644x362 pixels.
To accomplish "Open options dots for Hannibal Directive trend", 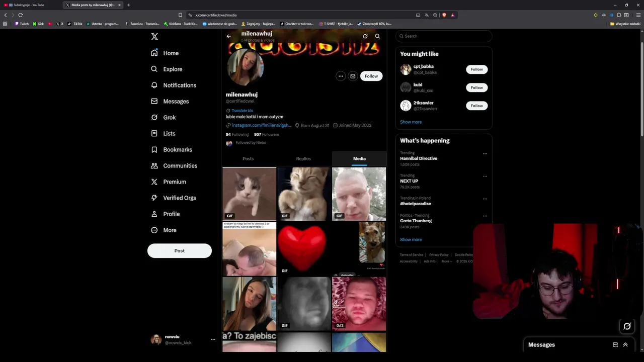I will pos(485,154).
